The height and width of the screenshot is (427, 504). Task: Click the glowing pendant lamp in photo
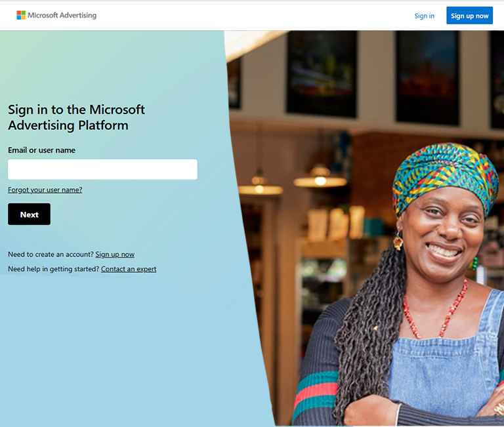[x=320, y=178]
